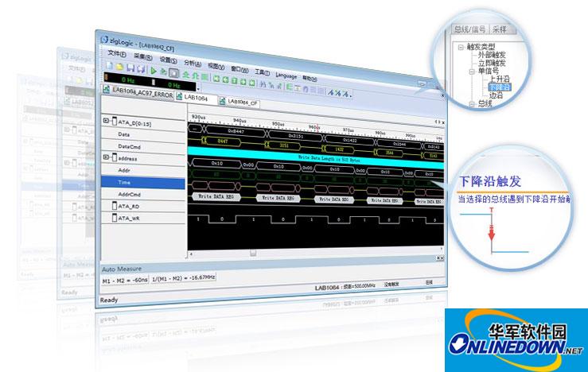Expand the address bus plus box

pos(106,157)
